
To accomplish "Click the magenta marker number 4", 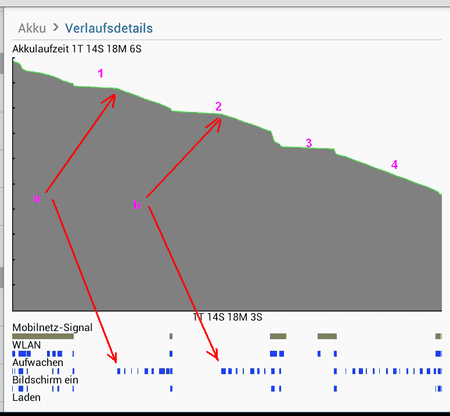I will (394, 165).
